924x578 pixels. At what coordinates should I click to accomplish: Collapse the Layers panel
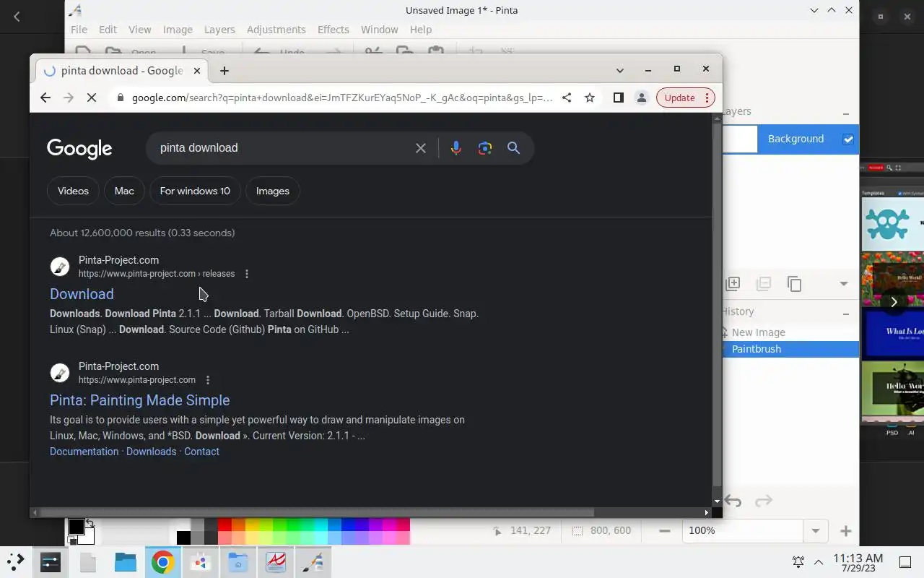tap(846, 113)
